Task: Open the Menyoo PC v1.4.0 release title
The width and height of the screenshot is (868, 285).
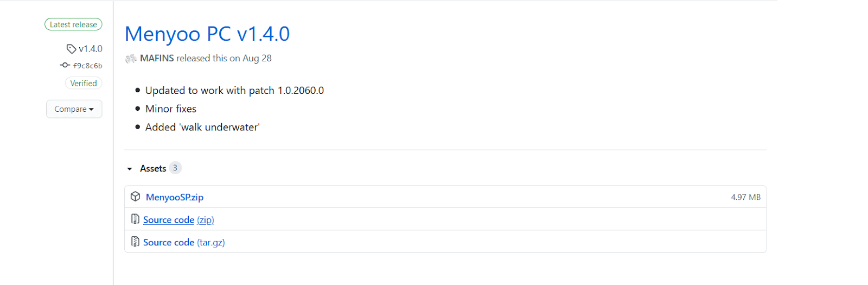Action: point(207,34)
